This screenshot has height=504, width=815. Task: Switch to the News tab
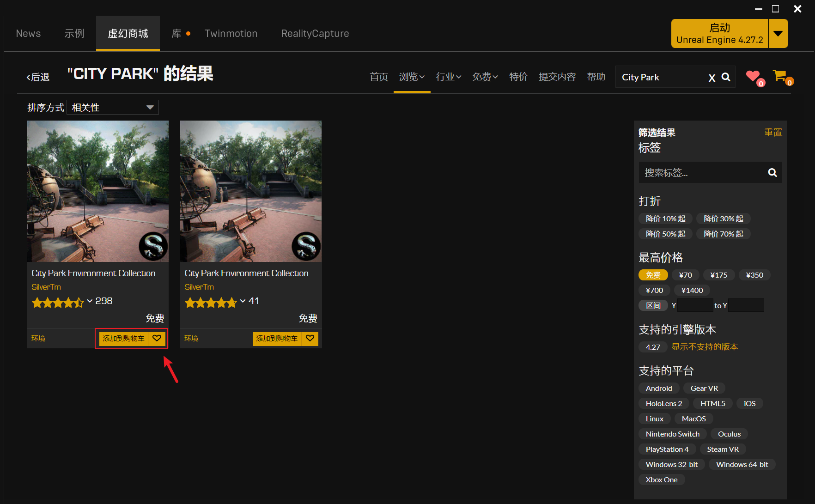(x=28, y=33)
